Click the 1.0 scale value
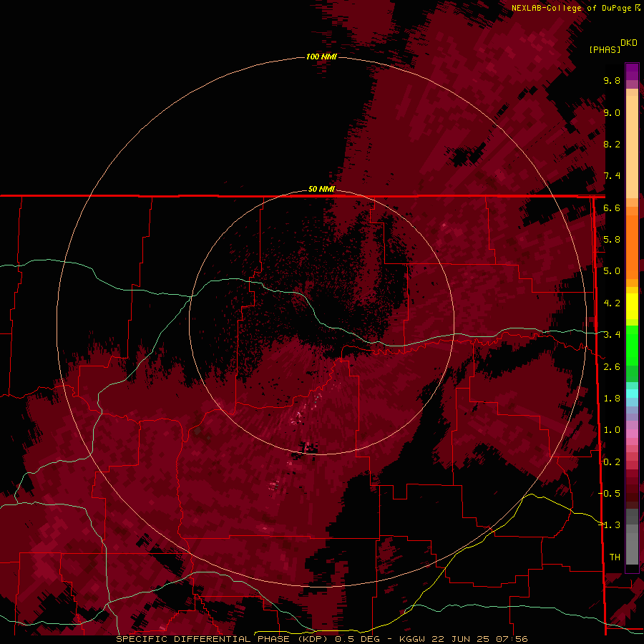This screenshot has width=644, height=644. pos(612,430)
